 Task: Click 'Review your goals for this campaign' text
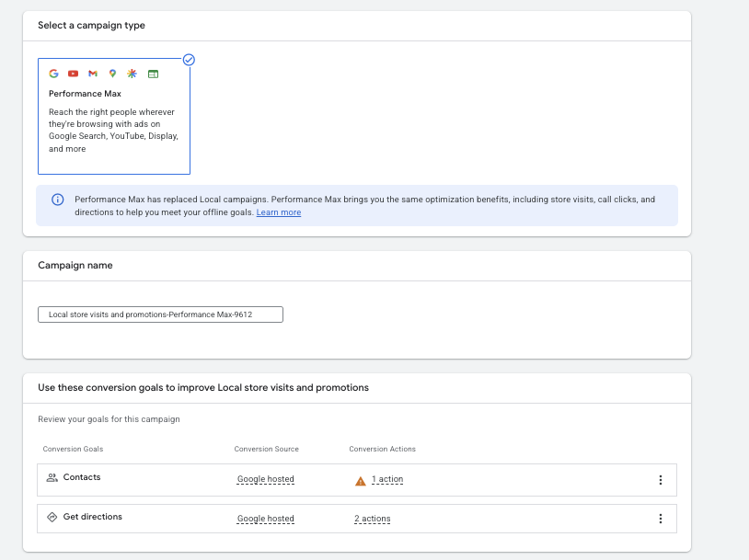(x=109, y=419)
